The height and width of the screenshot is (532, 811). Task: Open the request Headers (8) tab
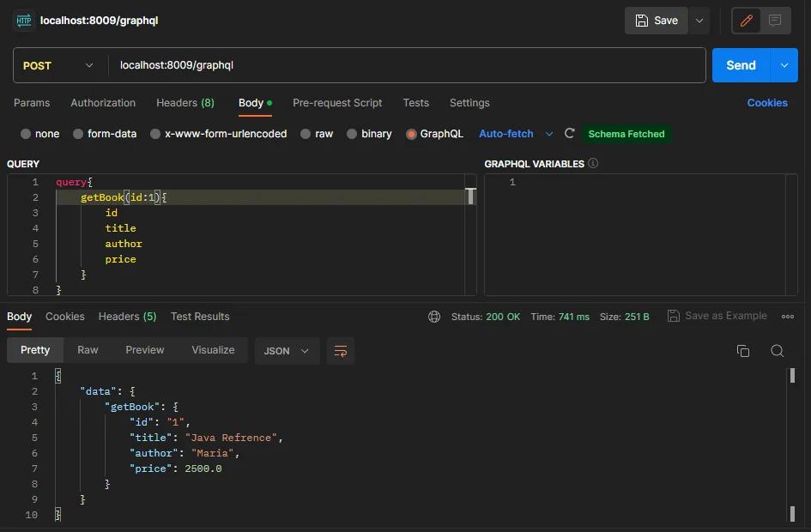point(185,103)
